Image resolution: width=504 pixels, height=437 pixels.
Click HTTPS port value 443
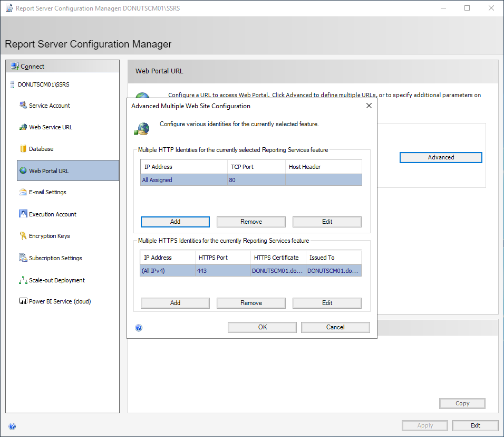pos(223,271)
